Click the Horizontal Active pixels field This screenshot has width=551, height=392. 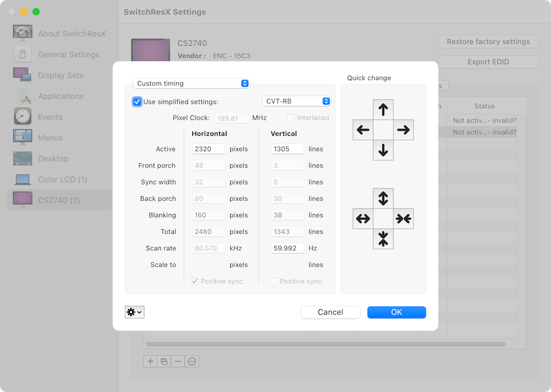tap(208, 149)
